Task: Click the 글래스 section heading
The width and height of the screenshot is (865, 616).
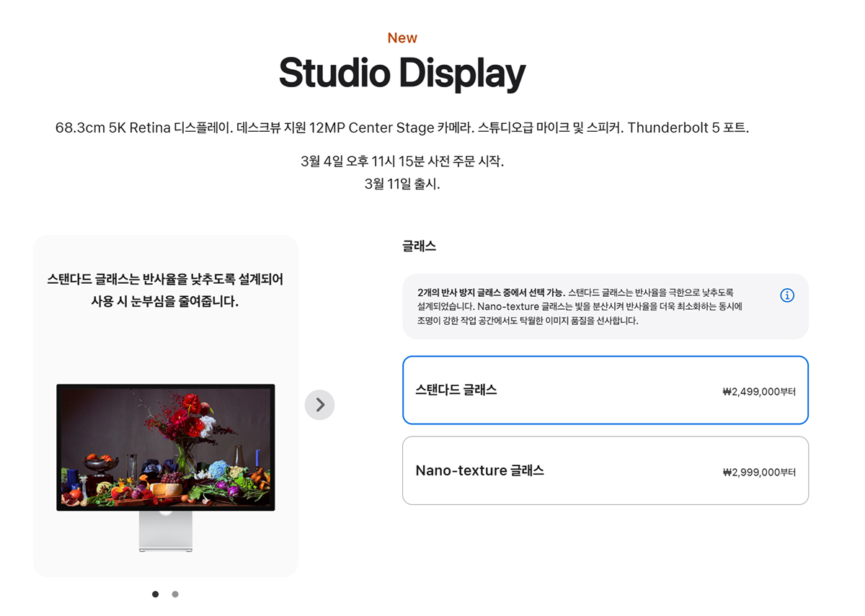Action: (419, 246)
